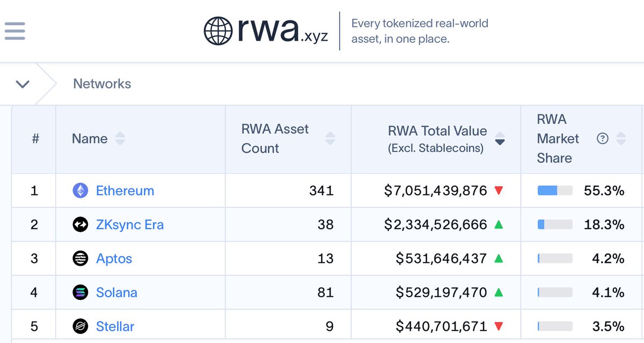
Task: Select ZKsync Era's asset count 38
Action: 326,224
